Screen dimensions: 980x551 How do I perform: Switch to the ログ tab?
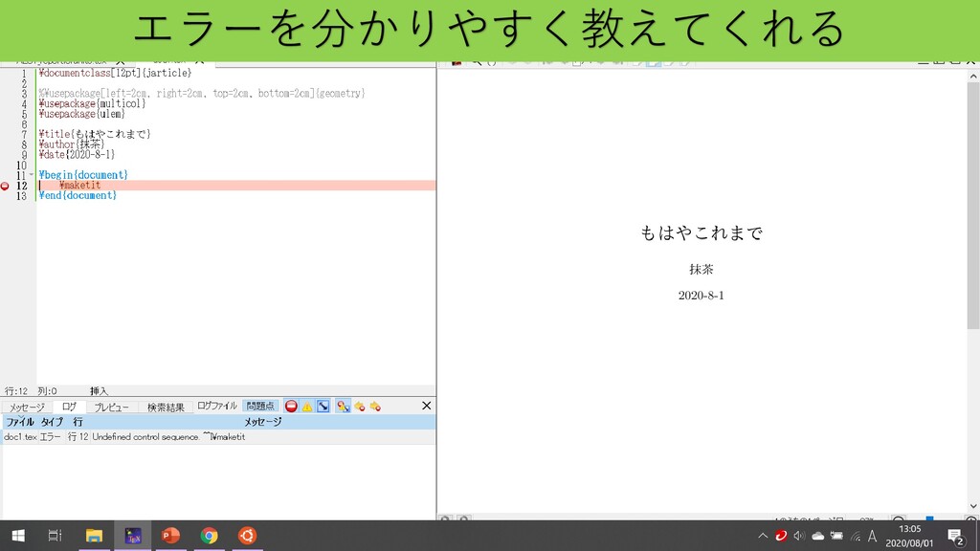coord(69,406)
